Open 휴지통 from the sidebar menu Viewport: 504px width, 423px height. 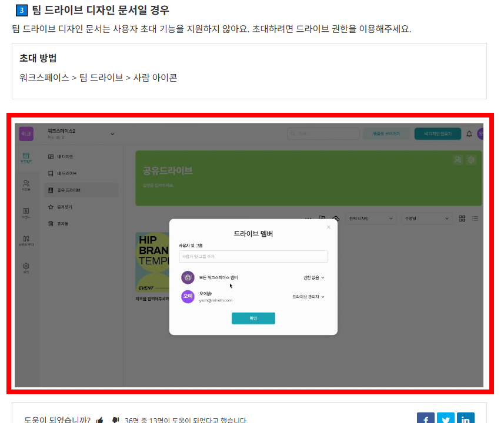(x=59, y=223)
